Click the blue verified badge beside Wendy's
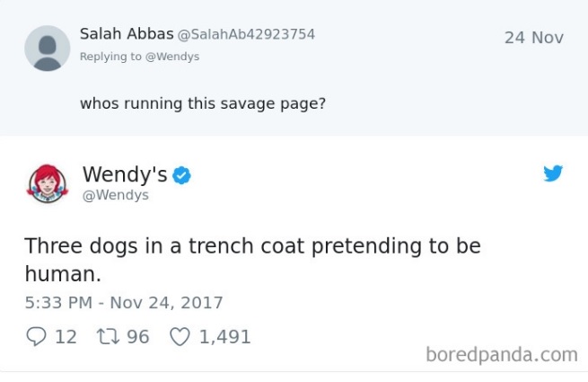 [x=182, y=175]
